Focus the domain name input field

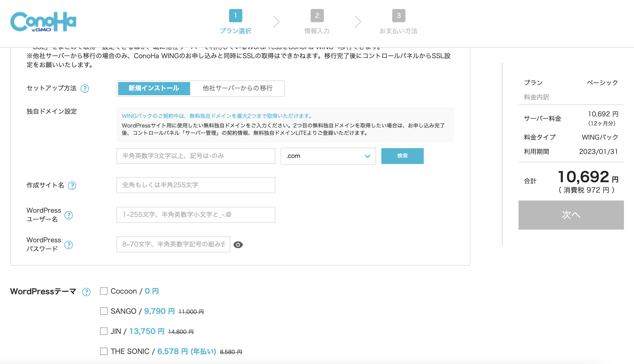click(x=196, y=156)
